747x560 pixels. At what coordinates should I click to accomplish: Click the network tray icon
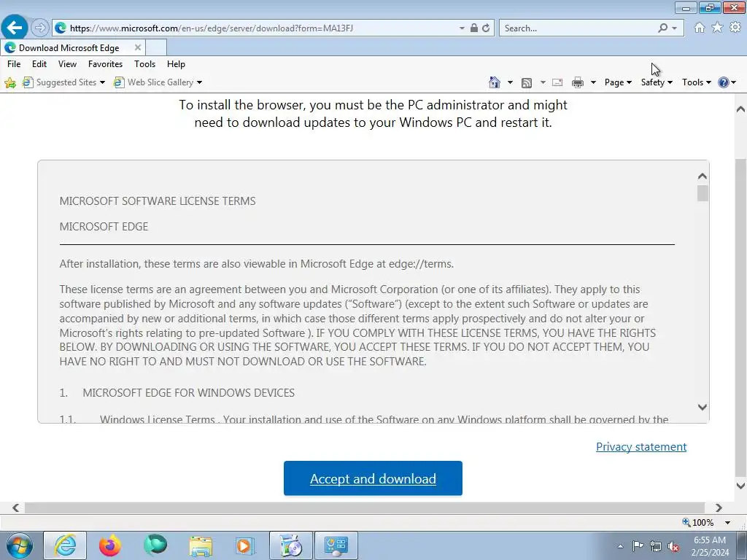[x=656, y=546]
